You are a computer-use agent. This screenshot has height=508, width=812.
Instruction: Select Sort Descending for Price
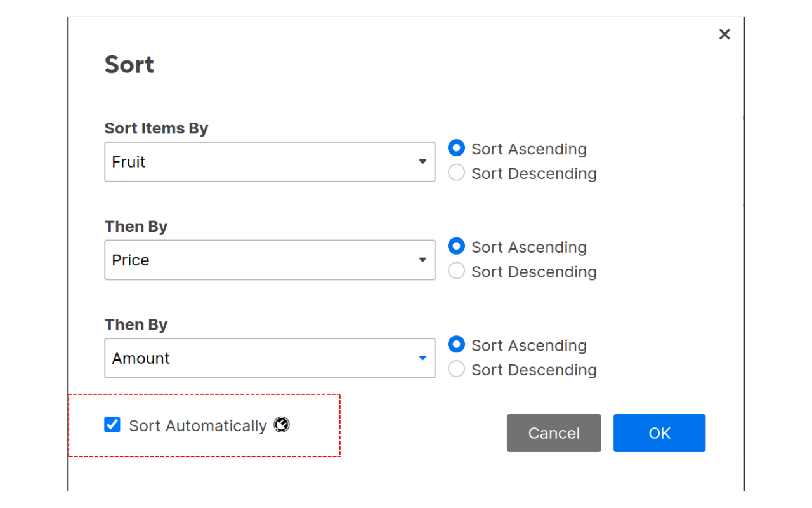point(456,271)
